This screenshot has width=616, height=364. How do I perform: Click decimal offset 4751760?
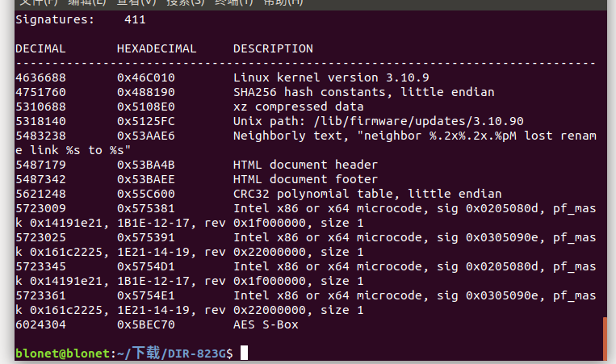coord(40,92)
